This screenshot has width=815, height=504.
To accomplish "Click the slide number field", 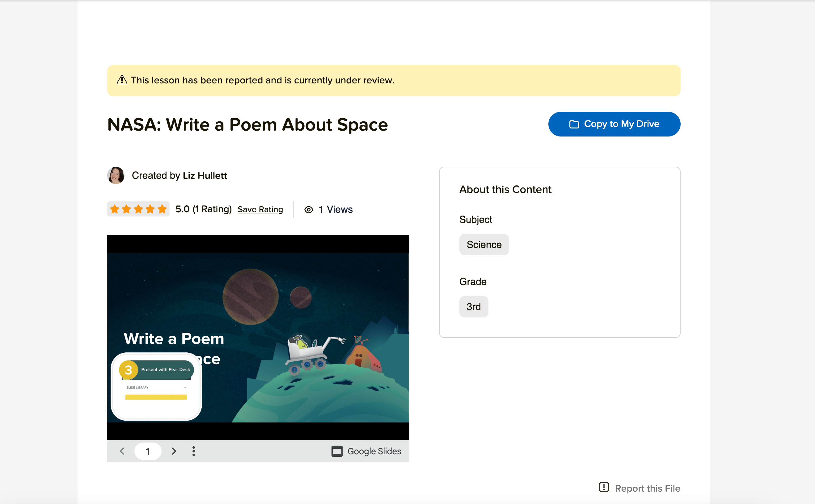I will click(148, 451).
